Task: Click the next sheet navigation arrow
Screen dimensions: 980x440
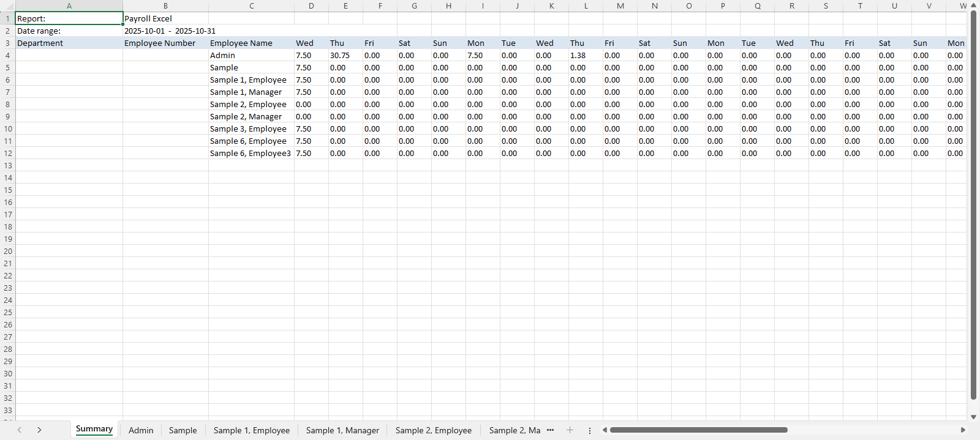Action: 39,430
